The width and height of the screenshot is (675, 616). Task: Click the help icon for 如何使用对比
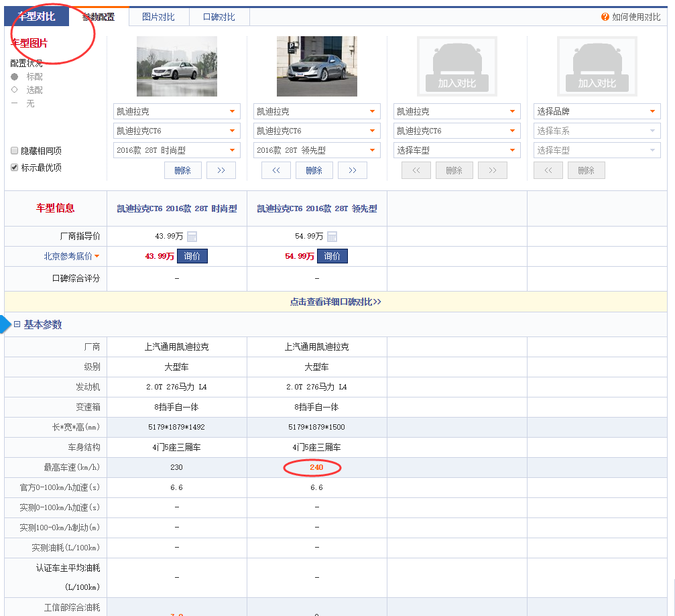[605, 17]
